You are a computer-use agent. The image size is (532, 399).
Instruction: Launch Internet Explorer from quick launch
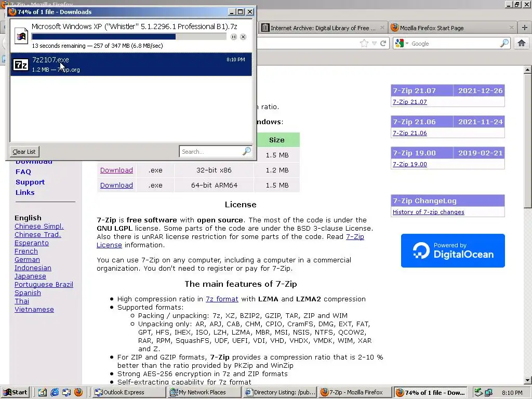click(x=55, y=392)
